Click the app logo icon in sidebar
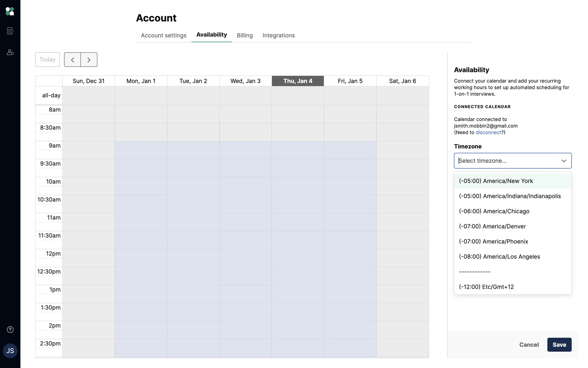 point(10,11)
